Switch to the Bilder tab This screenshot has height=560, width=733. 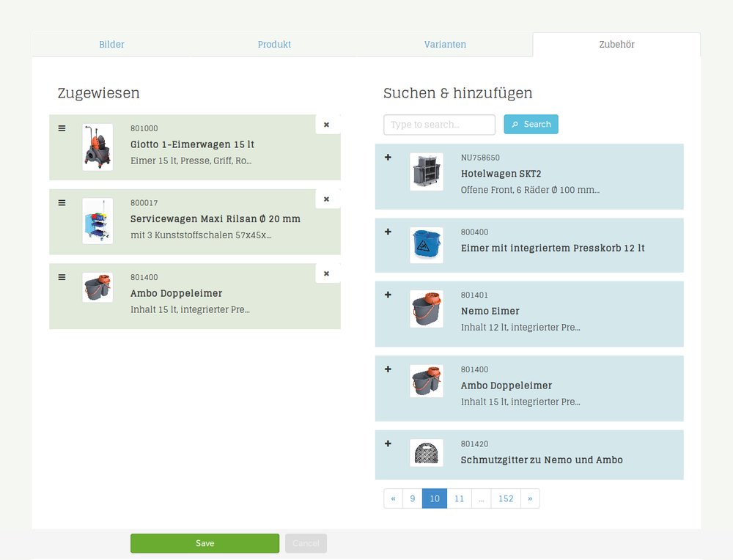(111, 44)
